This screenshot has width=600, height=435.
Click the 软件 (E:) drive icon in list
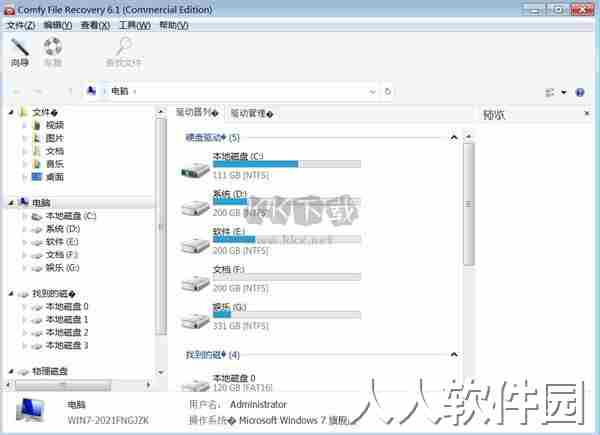pyautogui.click(x=195, y=245)
